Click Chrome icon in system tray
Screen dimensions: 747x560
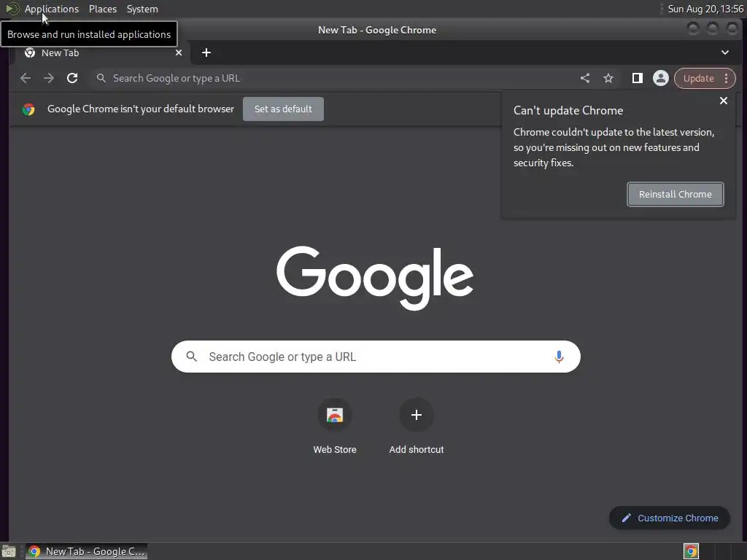tap(691, 551)
